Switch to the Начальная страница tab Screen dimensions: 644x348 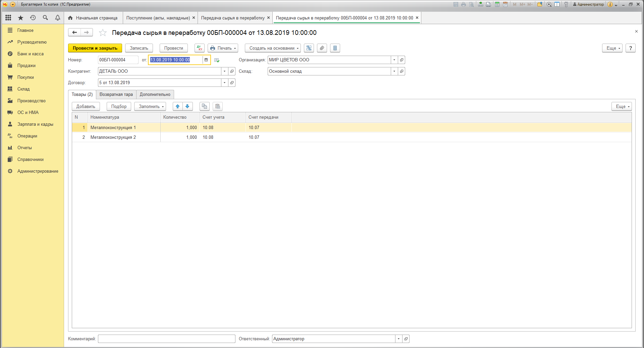click(93, 18)
